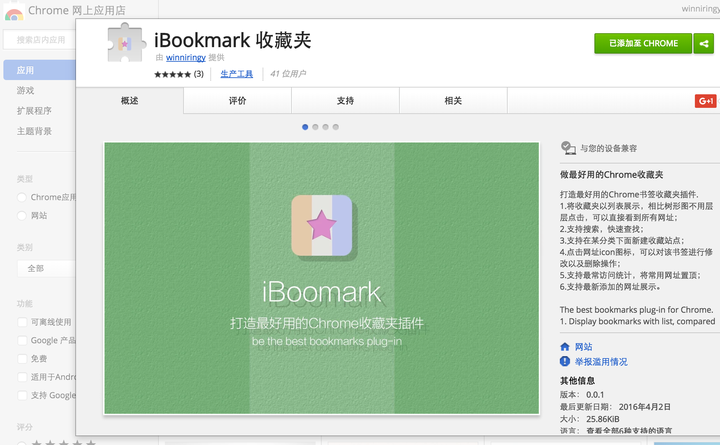Click the green iBoomark preview screenshot
The width and height of the screenshot is (720, 445).
(321, 278)
